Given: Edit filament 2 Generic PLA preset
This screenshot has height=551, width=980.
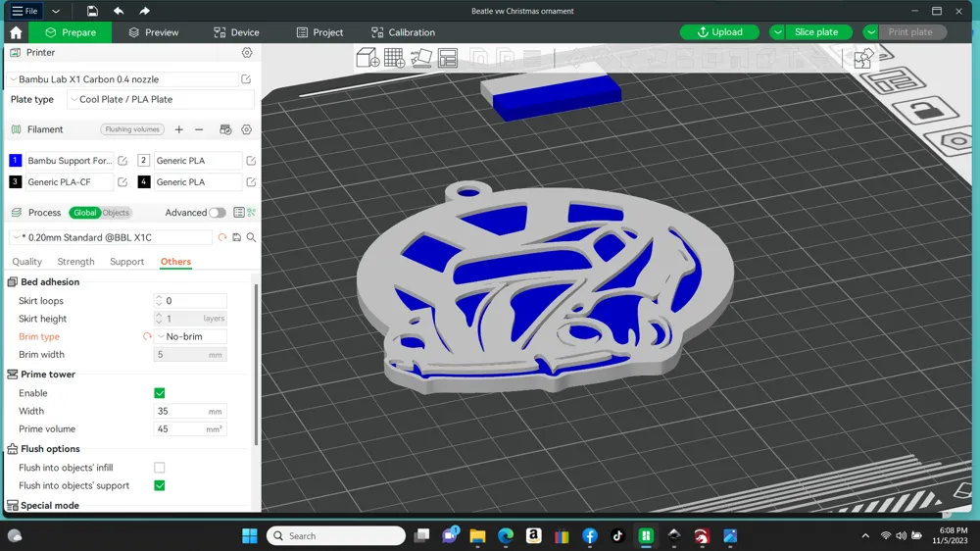Looking at the screenshot, I should [251, 161].
